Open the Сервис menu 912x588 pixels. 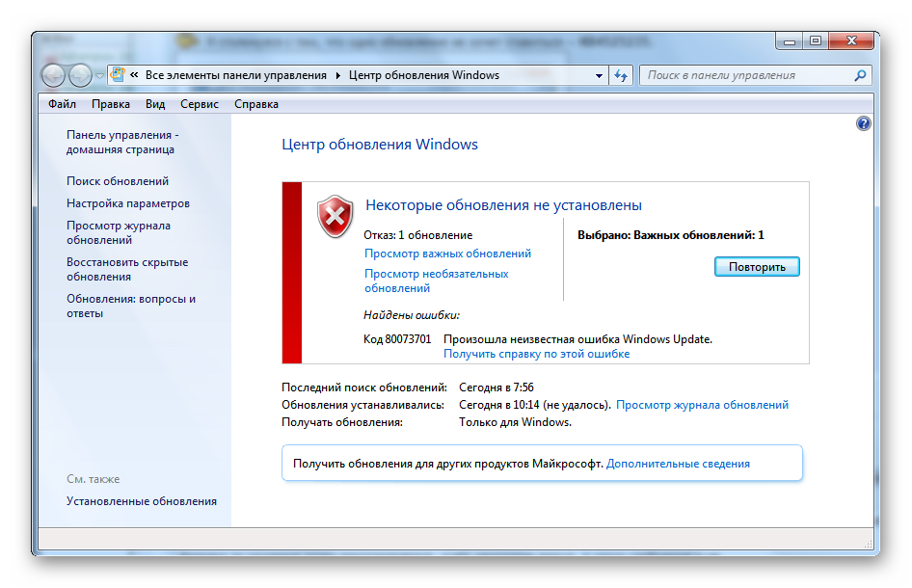point(200,104)
